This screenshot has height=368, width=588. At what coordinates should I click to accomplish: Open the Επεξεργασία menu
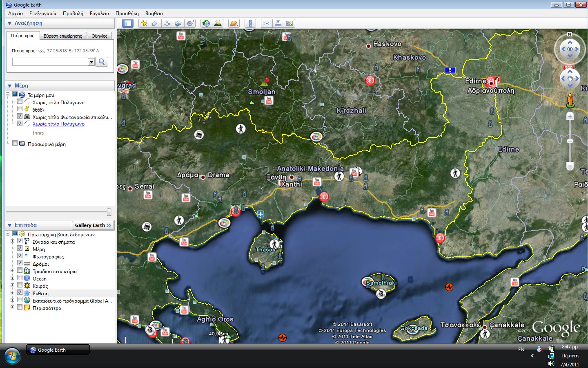[43, 13]
